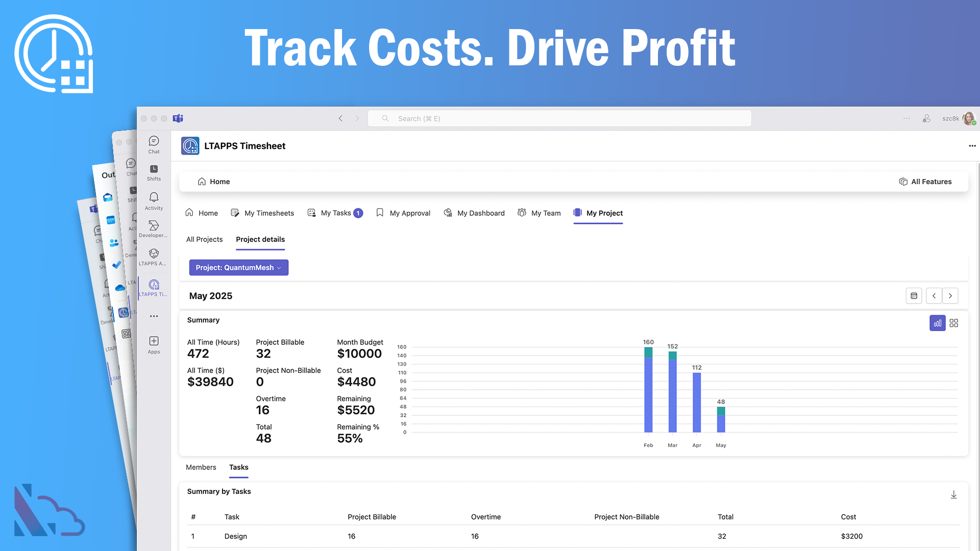Click the Teams search field

[559, 118]
